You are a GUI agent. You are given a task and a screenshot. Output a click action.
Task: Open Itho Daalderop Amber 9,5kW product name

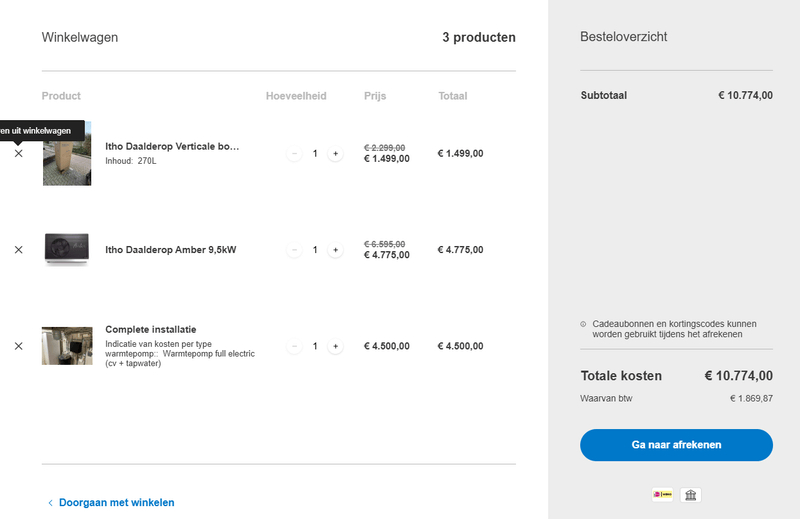tap(170, 250)
